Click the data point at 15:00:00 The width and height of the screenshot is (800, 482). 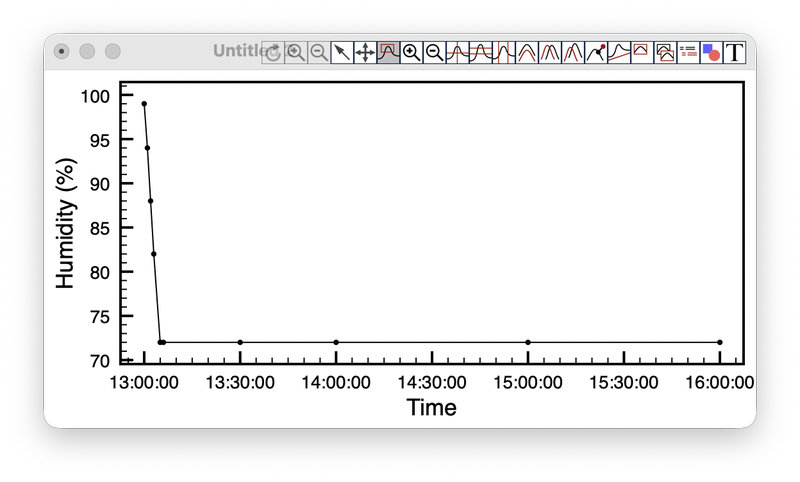click(x=528, y=342)
